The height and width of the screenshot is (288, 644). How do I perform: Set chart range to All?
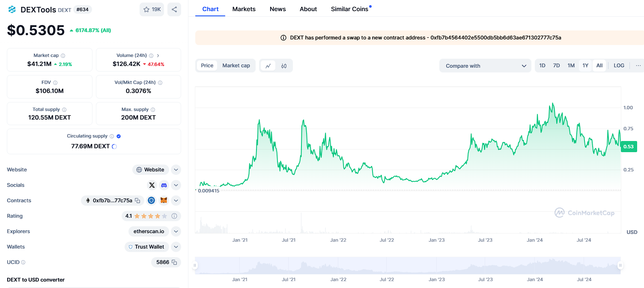[x=599, y=66]
